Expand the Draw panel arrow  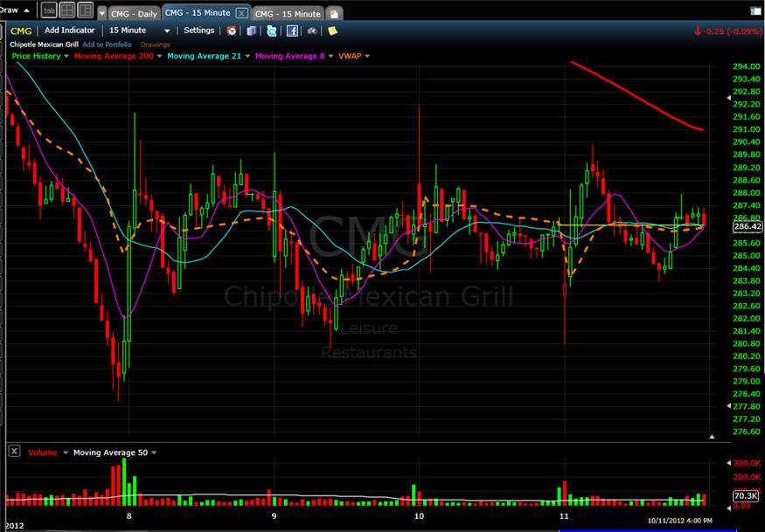[x=26, y=10]
